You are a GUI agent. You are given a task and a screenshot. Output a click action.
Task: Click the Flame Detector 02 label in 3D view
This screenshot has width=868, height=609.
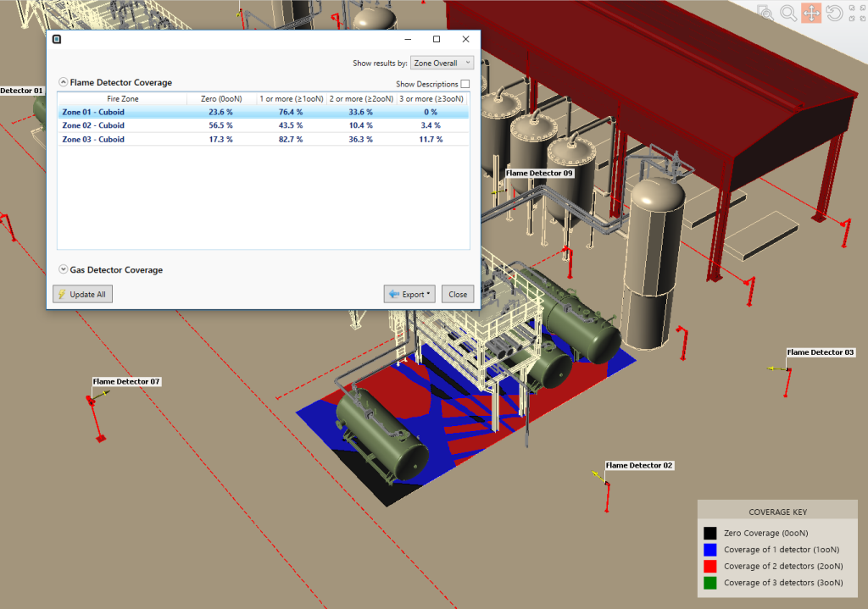[638, 465]
